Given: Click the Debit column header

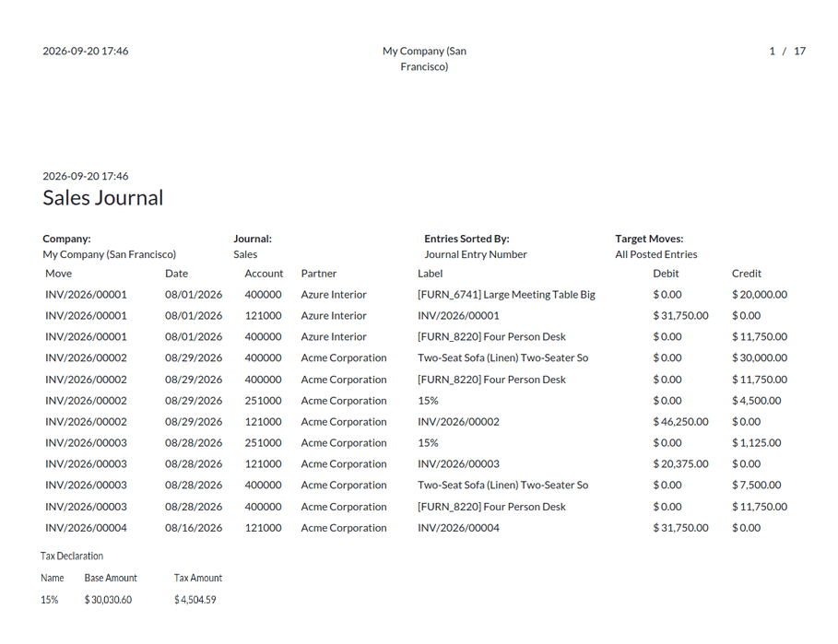Looking at the screenshot, I should 666,274.
